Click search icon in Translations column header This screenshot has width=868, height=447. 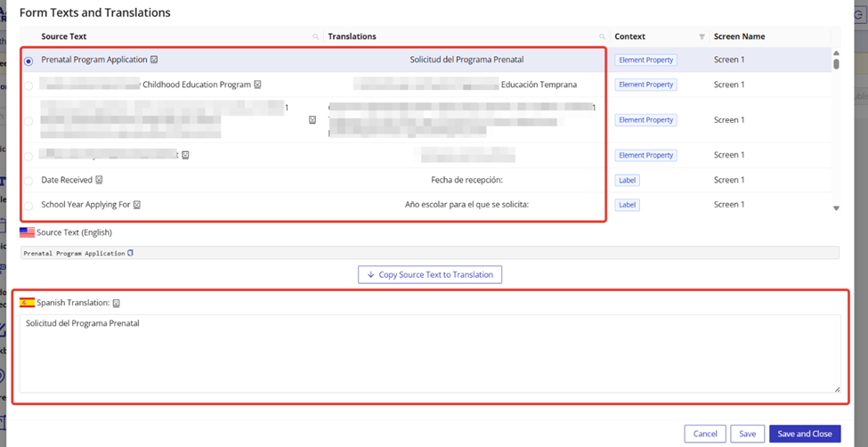tap(602, 37)
